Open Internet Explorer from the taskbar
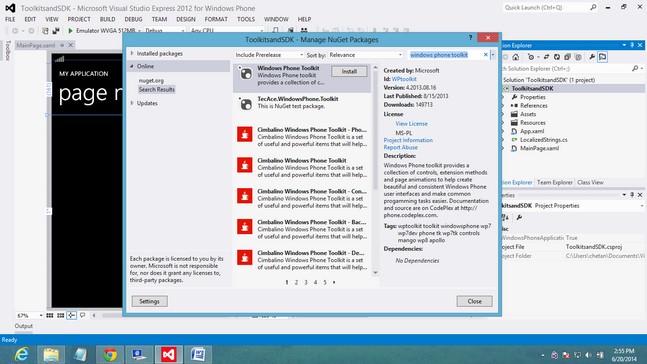Viewport: 647px width, 364px height. 21,355
